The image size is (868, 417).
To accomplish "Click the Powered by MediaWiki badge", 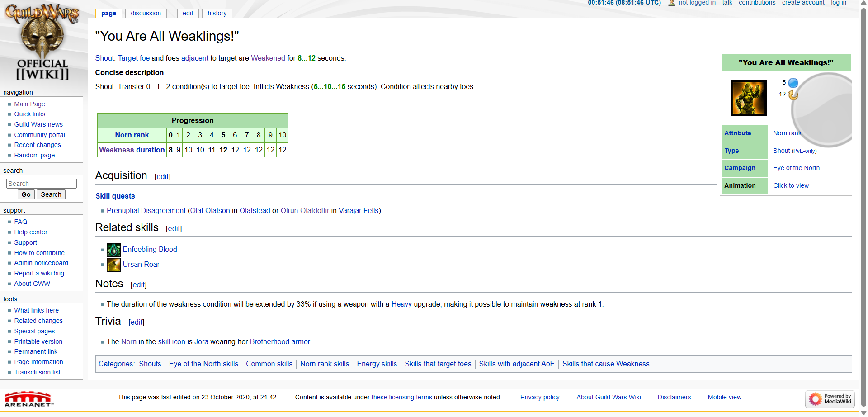I will [830, 399].
